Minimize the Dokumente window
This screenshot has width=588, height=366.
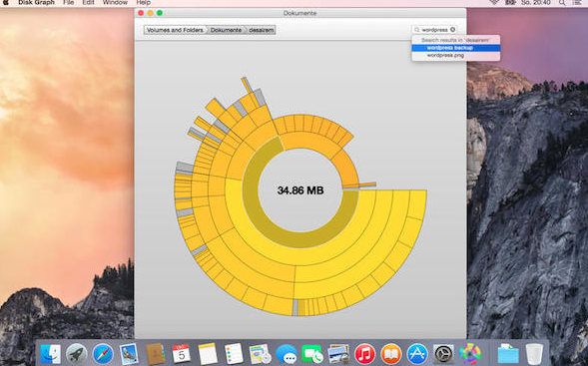click(150, 13)
